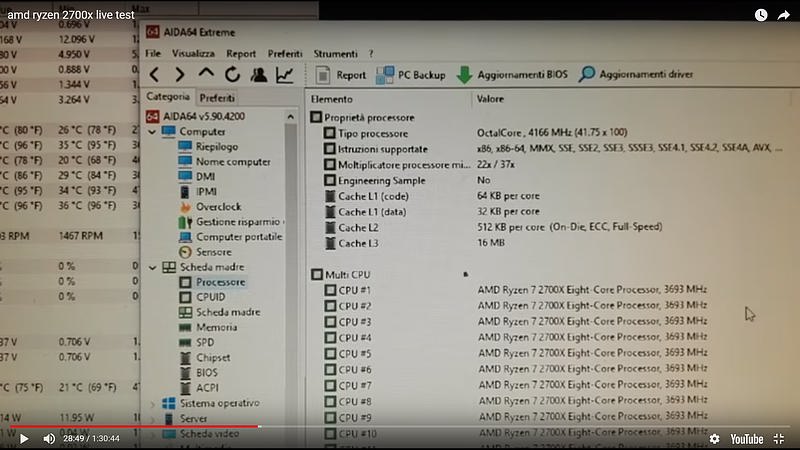
Task: Select the CPU #1 row
Action: point(515,290)
